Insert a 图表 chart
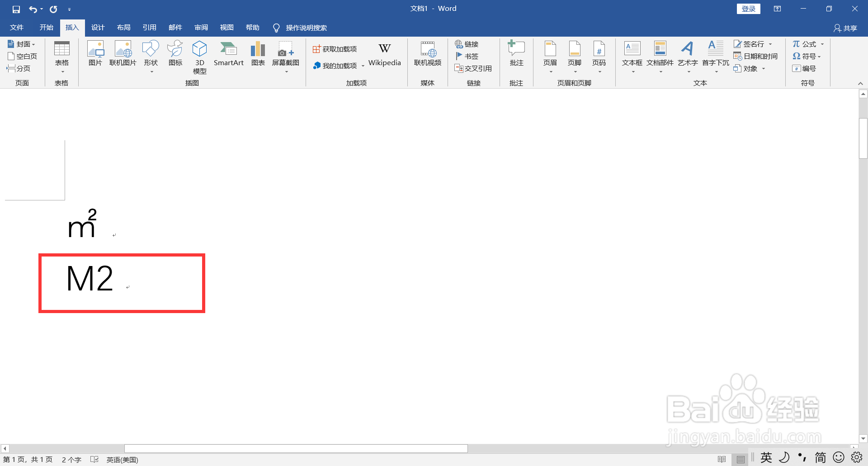The image size is (868, 466). 258,53
